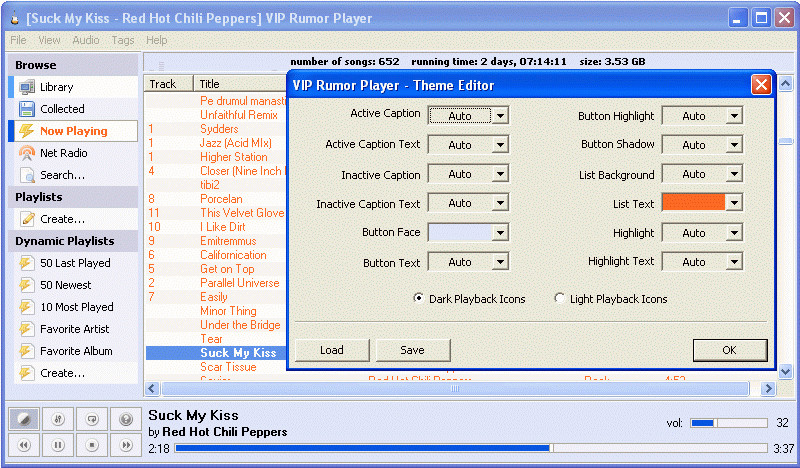Viewport: 800px width, 468px height.
Task: Click the light blue Button Face swatch
Action: pos(460,233)
